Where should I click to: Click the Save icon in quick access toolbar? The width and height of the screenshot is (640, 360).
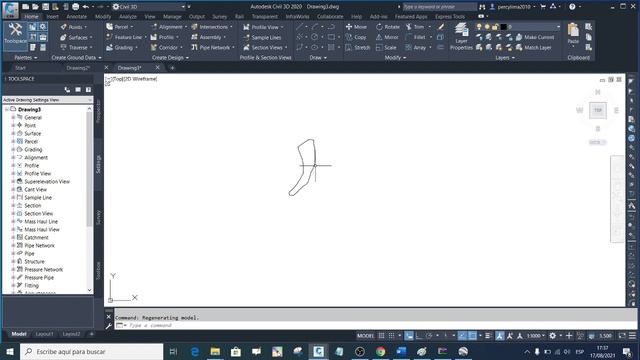(45, 7)
